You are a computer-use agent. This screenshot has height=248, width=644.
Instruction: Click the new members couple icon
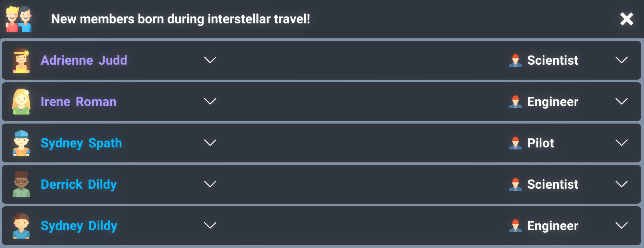click(19, 19)
